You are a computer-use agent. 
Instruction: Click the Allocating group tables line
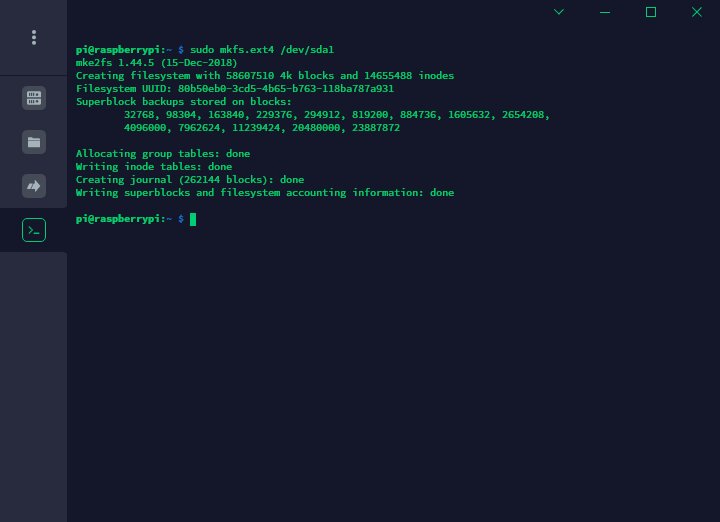[163, 153]
